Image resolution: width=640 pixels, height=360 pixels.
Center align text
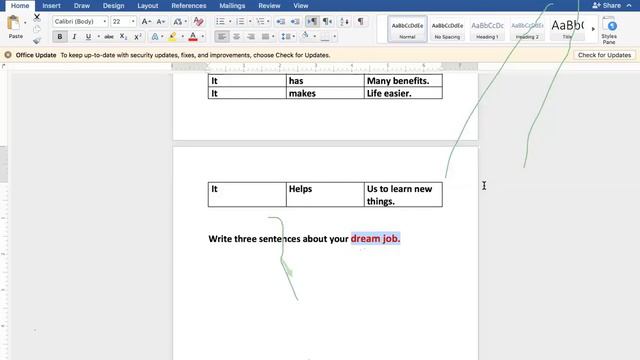[236, 37]
